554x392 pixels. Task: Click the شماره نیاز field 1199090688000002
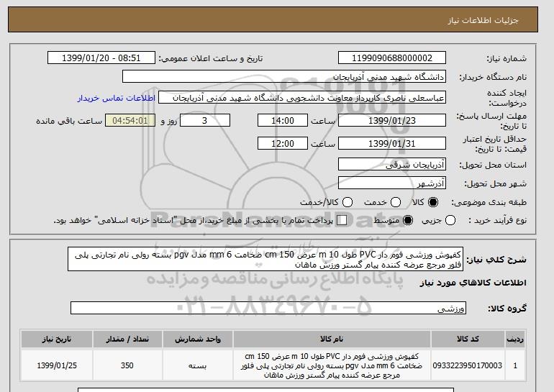click(392, 58)
